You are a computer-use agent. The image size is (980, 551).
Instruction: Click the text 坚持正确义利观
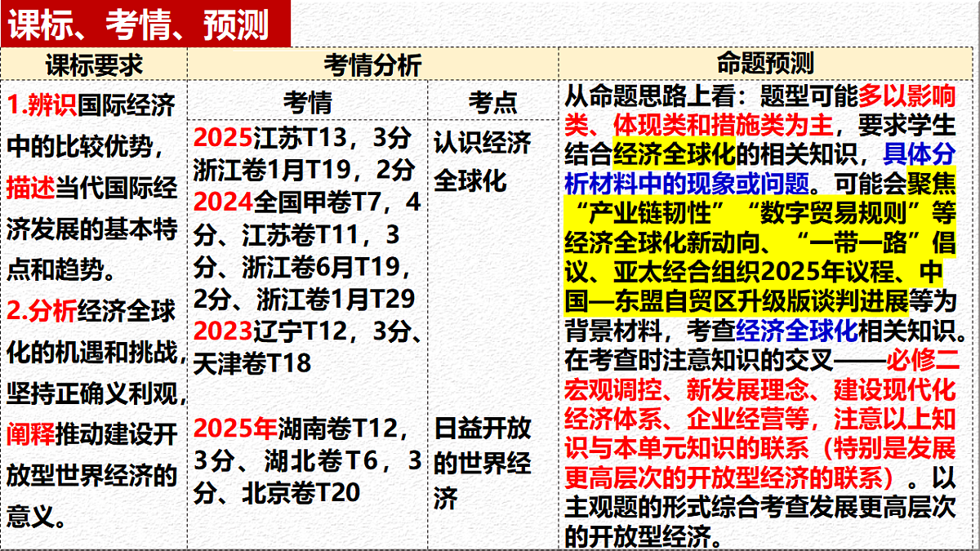[92, 393]
